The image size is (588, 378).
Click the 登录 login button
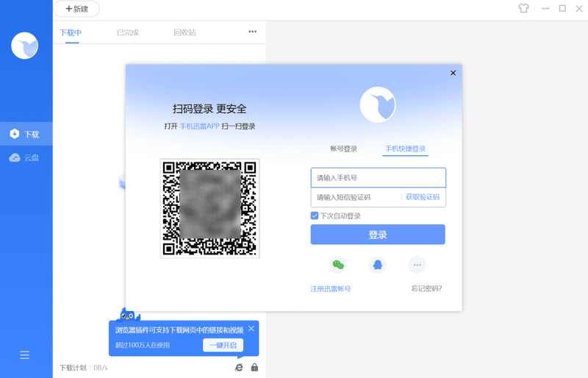pos(378,235)
